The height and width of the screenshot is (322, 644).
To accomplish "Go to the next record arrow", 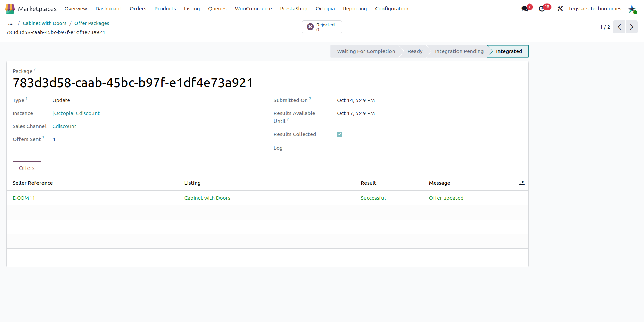I will [x=632, y=27].
